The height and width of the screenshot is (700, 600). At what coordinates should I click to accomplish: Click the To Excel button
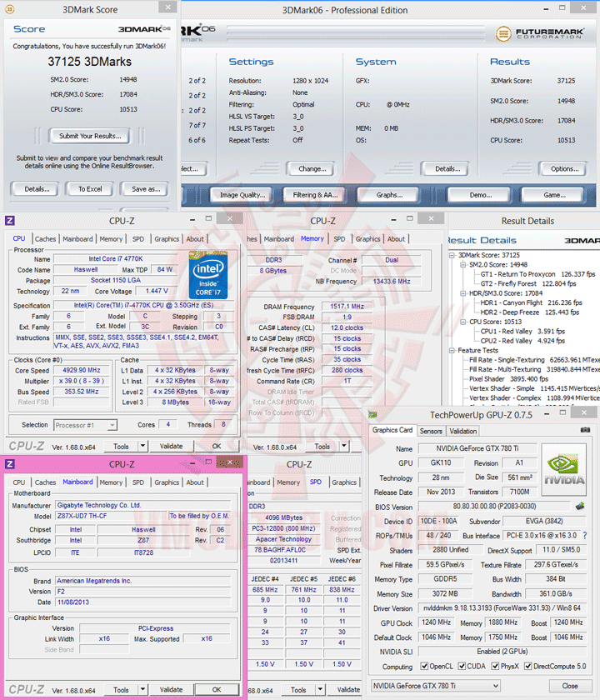pyautogui.click(x=90, y=189)
